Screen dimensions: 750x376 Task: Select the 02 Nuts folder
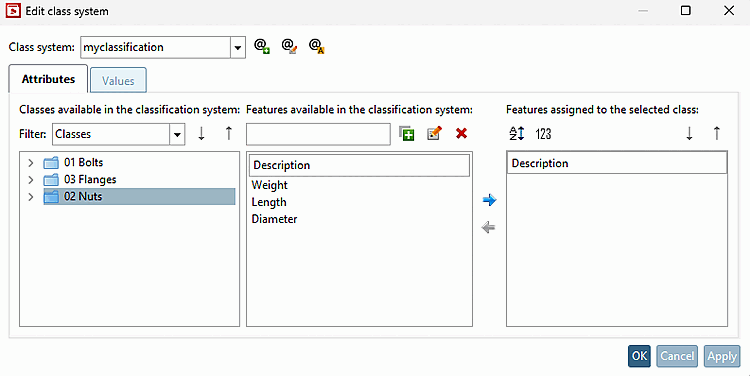[139, 197]
